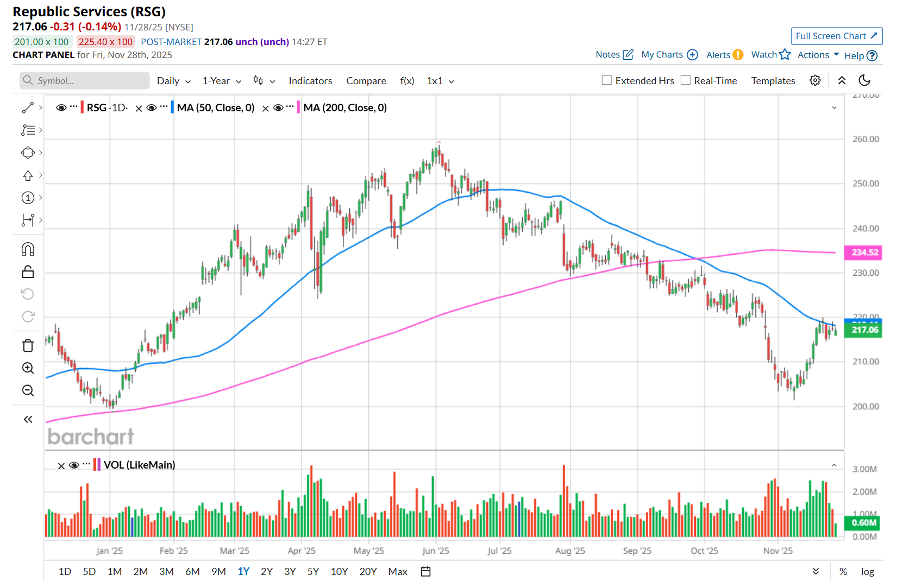This screenshot has width=903, height=588.
Task: Click the magnet snap tool icon
Action: click(28, 249)
